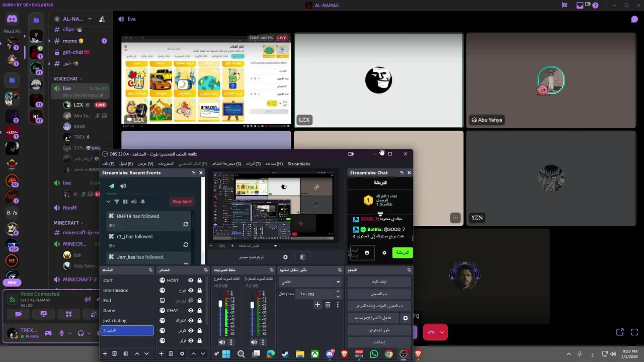Open chat settings gear in Streamlabs Chat
644x362 pixels.
(384, 252)
